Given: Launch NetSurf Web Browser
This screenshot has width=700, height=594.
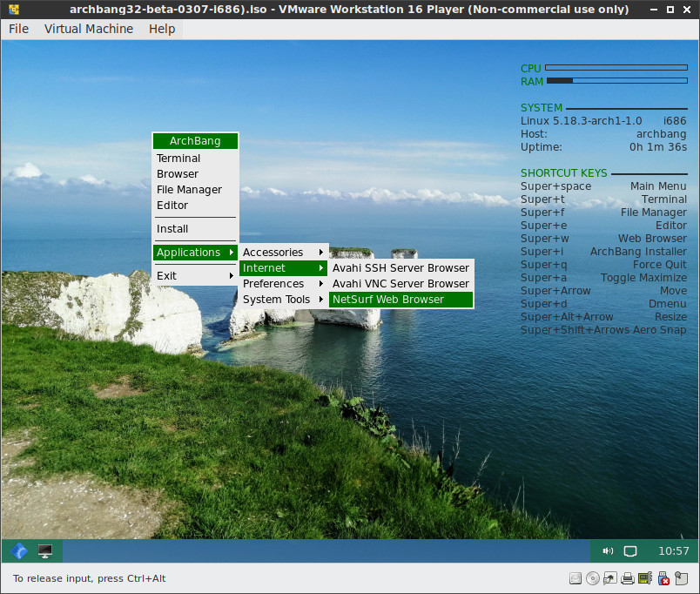Looking at the screenshot, I should pos(400,300).
